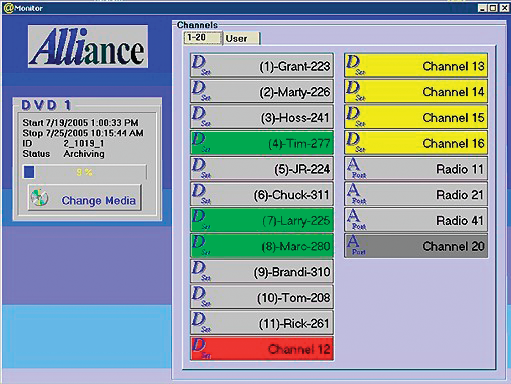Select the Radio 21 channel label
This screenshot has width=511, height=384.
pos(460,195)
